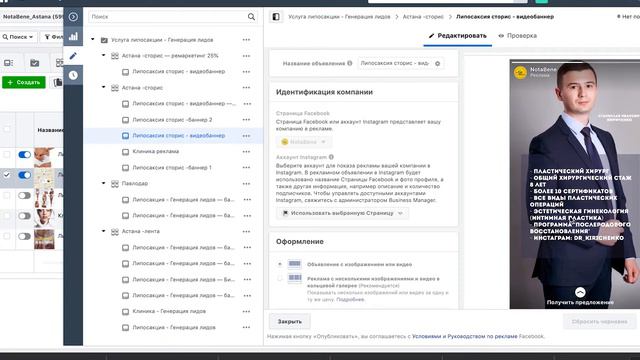Open options menu for Астана -лента
The width and height of the screenshot is (640, 360).
(246, 231)
